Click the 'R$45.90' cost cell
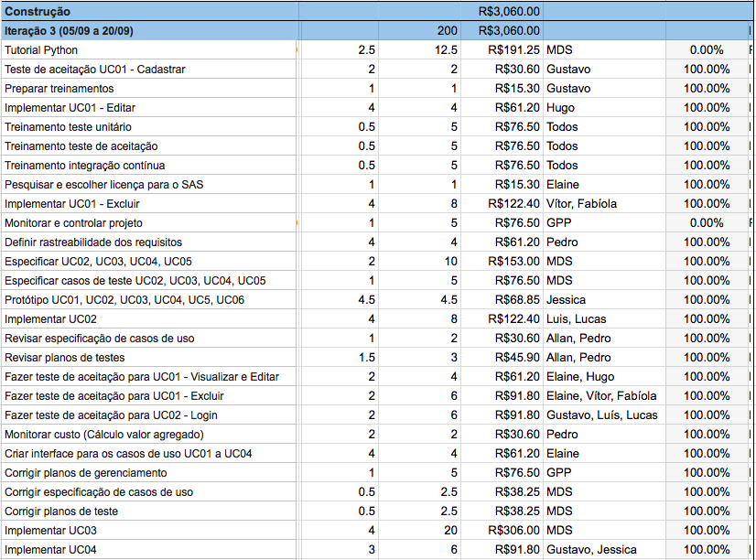The width and height of the screenshot is (756, 560). tap(502, 358)
